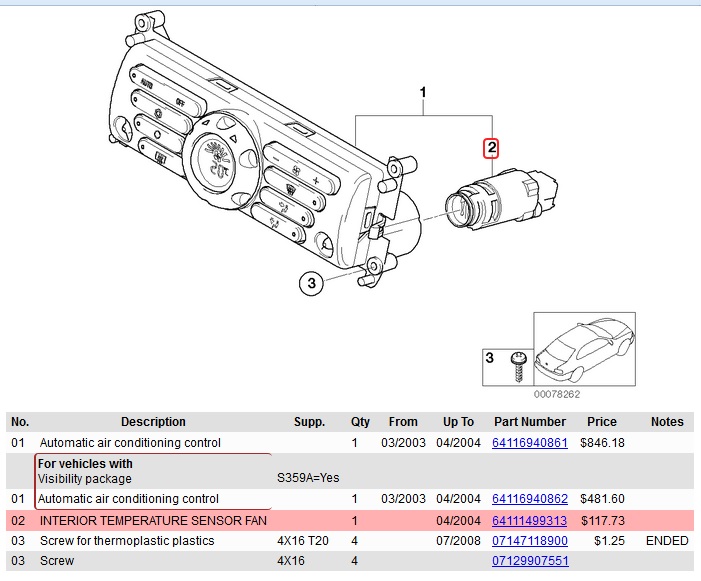The width and height of the screenshot is (701, 581).
Task: Click the Price column header
Action: (x=602, y=422)
